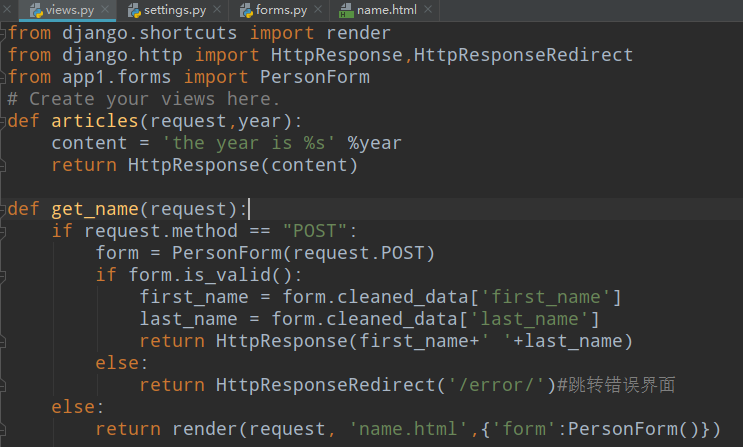The height and width of the screenshot is (447, 743).
Task: Switch to the name.html tab
Action: 387,10
